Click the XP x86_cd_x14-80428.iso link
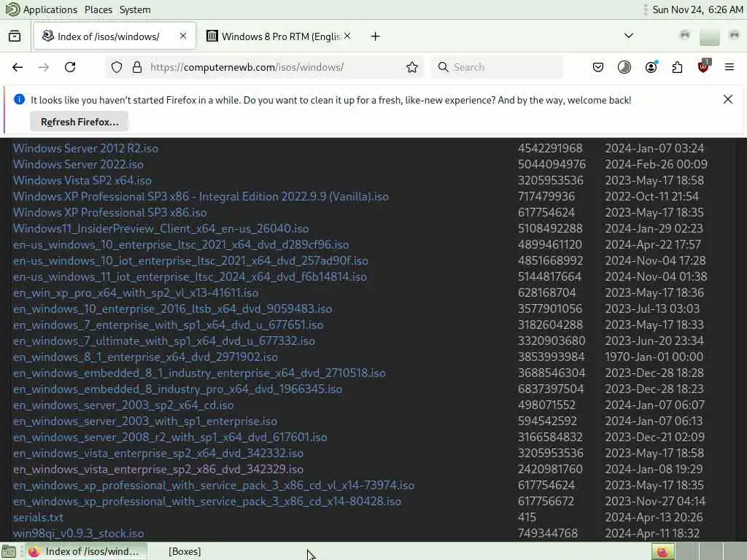747x560 pixels. 206,502
